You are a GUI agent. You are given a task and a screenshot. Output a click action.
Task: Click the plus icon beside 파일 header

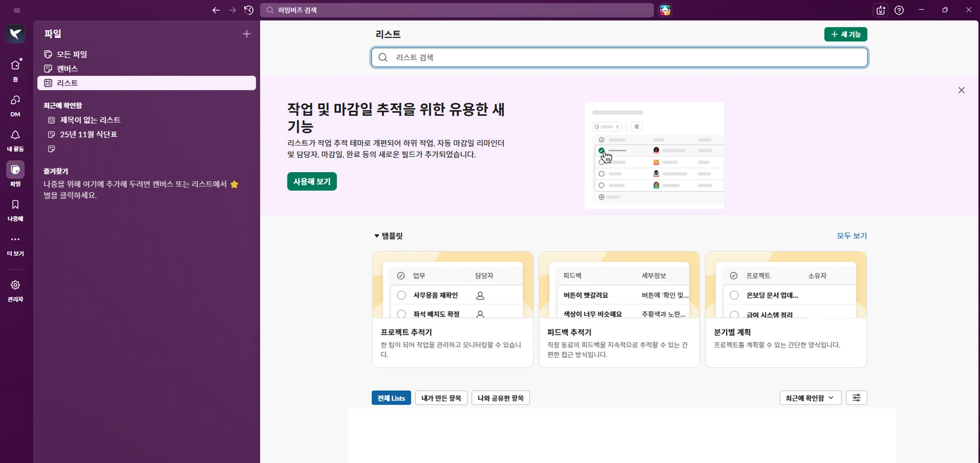point(247,34)
